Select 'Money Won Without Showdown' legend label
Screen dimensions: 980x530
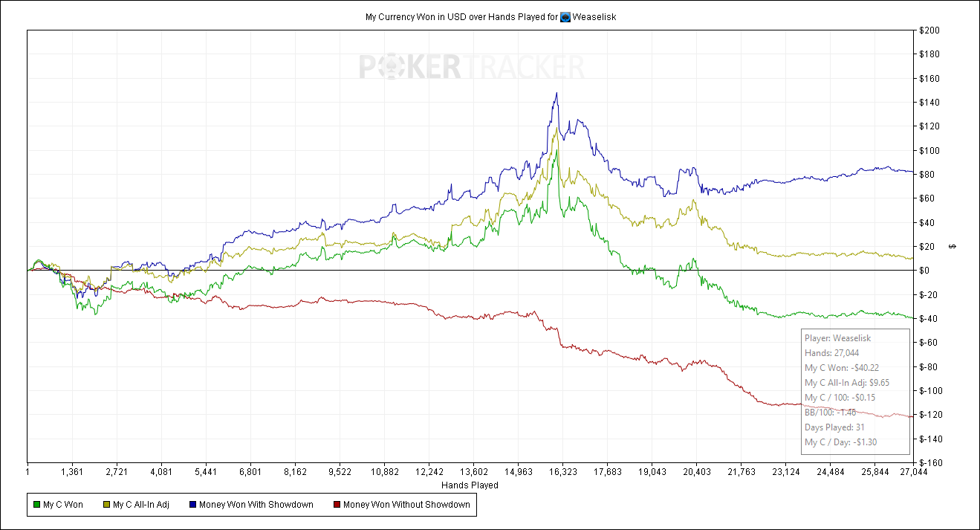406,505
